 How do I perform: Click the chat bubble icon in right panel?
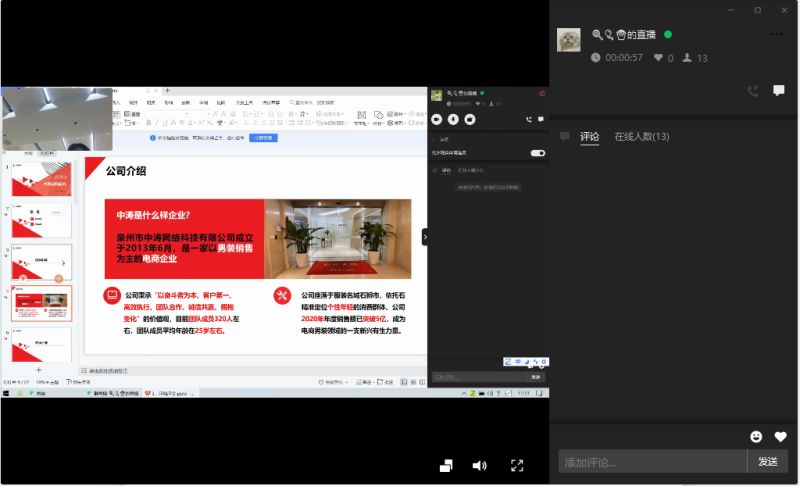tap(778, 91)
